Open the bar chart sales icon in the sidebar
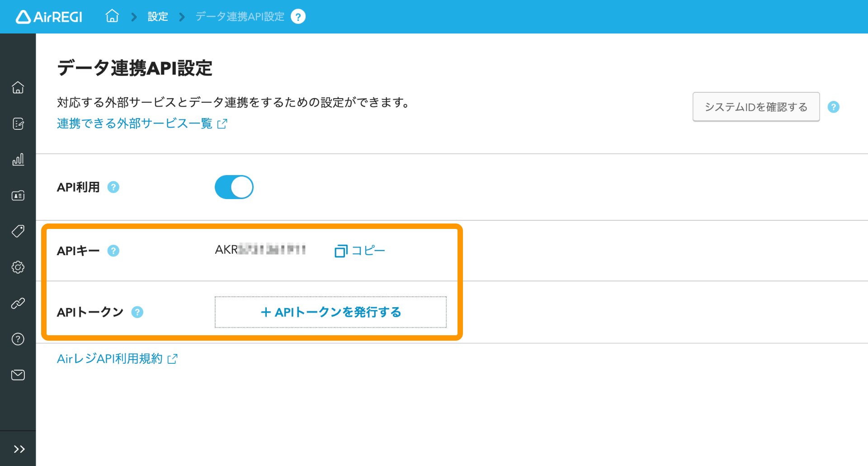Screen dimensions: 868x466 tap(18, 159)
